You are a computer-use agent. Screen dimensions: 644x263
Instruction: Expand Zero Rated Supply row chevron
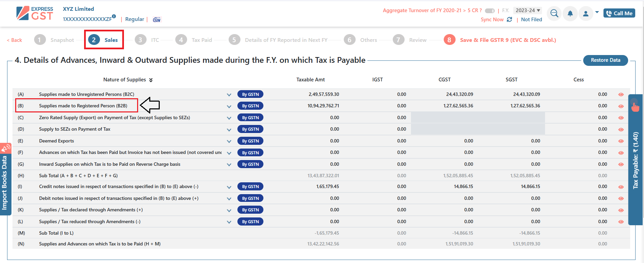coord(229,118)
